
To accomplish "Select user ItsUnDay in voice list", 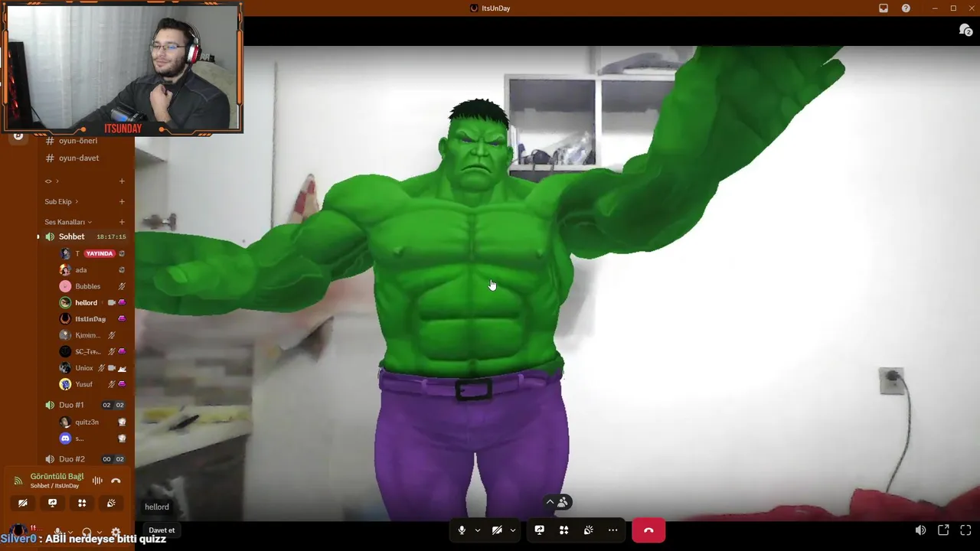I will pos(90,318).
